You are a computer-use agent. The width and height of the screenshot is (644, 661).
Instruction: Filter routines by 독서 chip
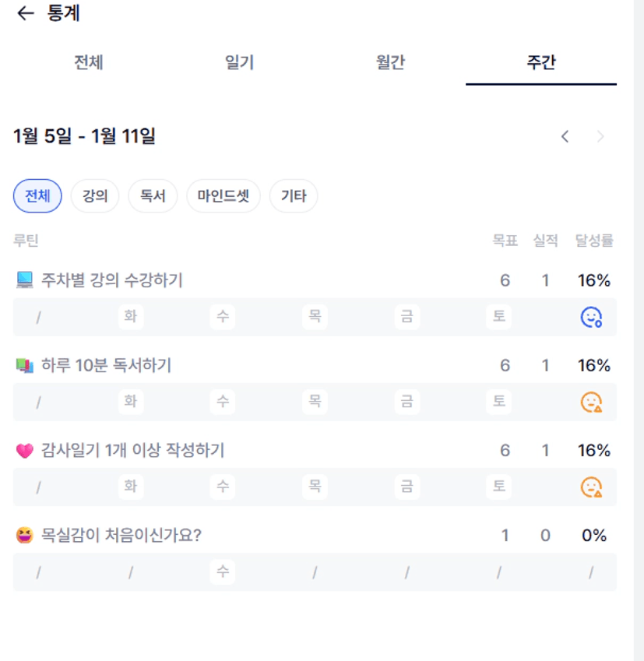tap(153, 196)
